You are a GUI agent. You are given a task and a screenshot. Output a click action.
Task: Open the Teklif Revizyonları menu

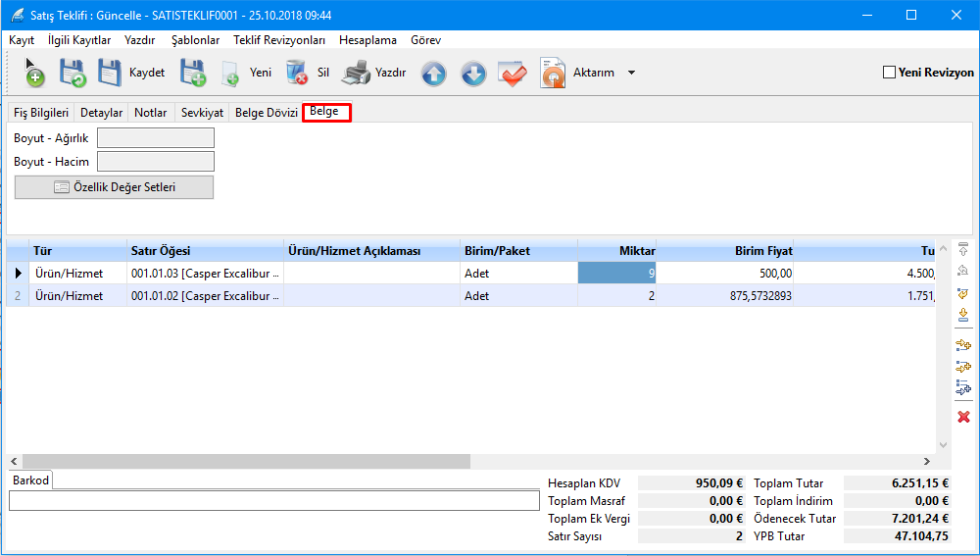[279, 40]
